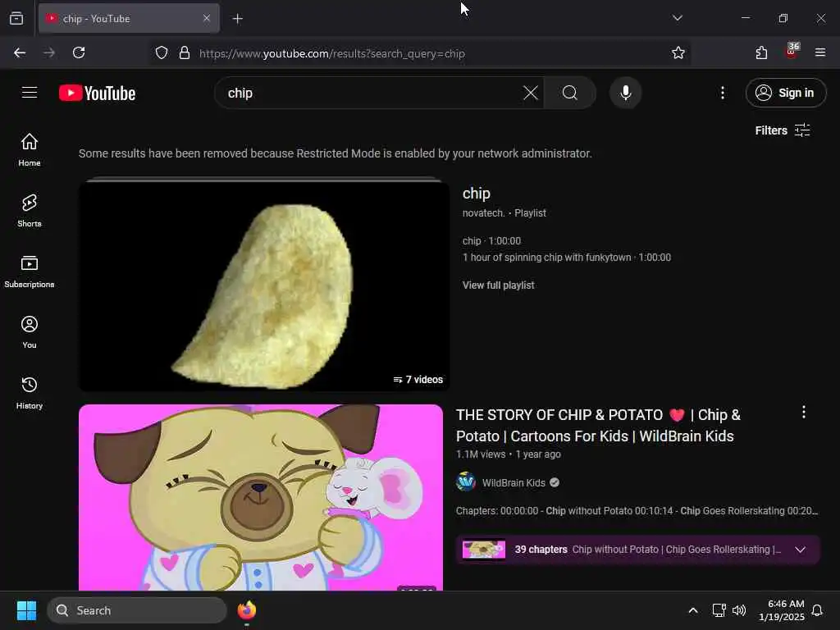840x630 pixels.
Task: Open volume control in system tray
Action: (739, 610)
